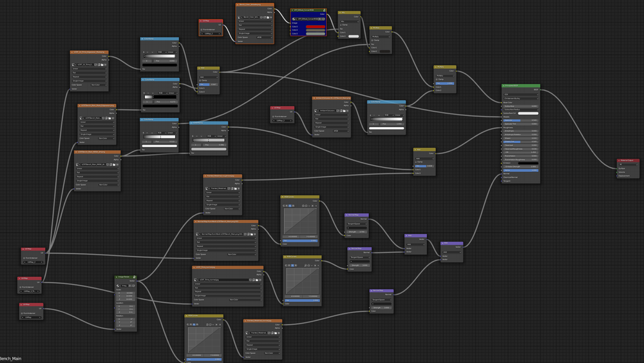The height and width of the screenshot is (363, 644).
Task: Click Alpha slider in Principled BSDF
Action: [521, 170]
